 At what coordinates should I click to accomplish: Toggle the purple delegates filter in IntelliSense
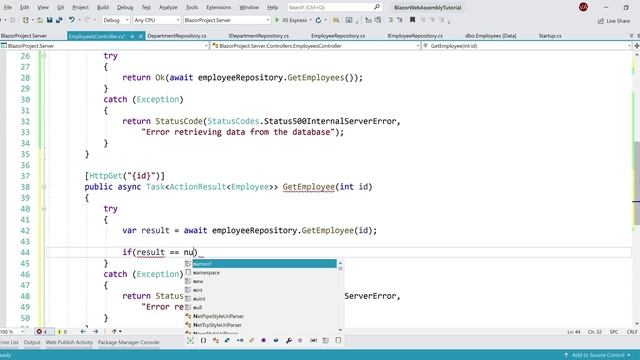(x=264, y=340)
